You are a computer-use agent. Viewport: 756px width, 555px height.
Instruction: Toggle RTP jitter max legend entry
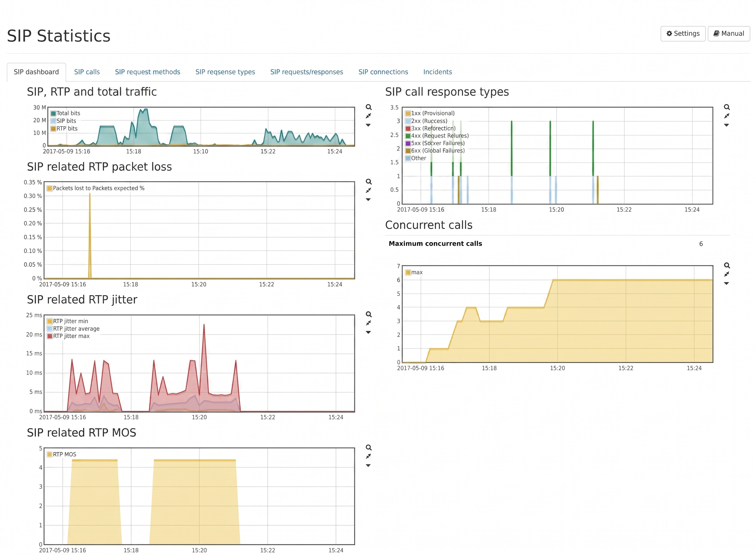[x=68, y=336]
